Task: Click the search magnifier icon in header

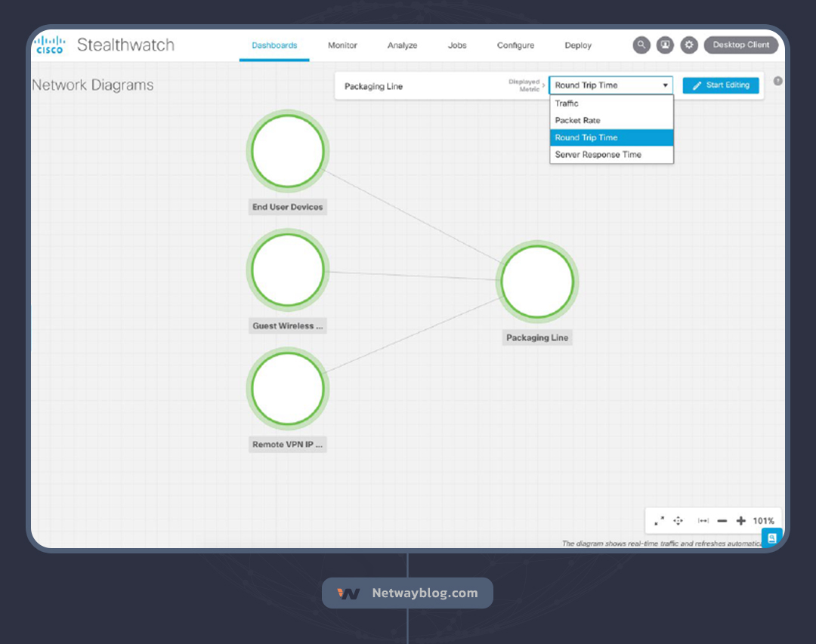Action: 641,45
